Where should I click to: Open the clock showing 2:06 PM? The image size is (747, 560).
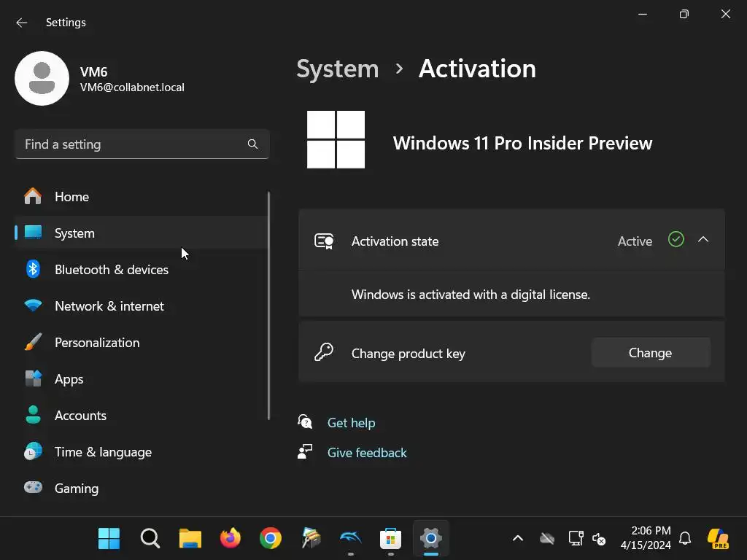[x=646, y=538]
